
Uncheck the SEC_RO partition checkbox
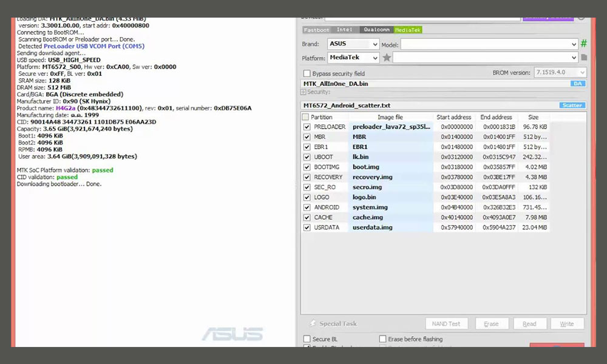[307, 187]
